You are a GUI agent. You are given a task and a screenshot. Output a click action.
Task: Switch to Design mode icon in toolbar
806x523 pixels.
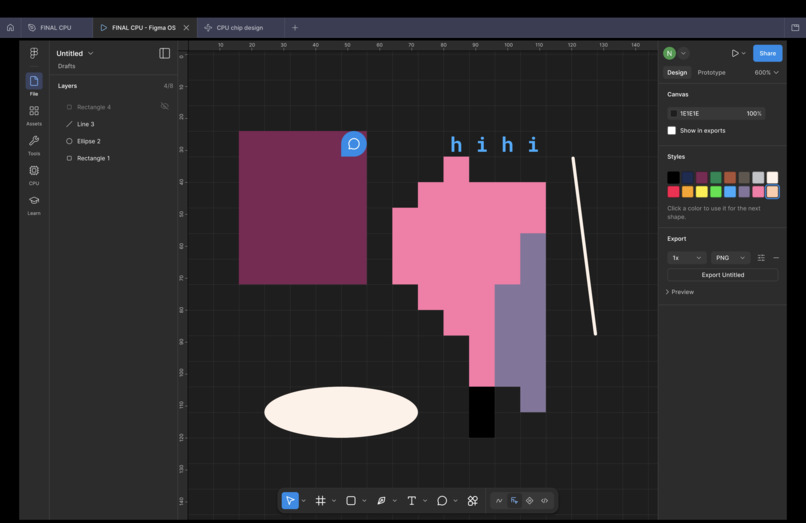click(514, 500)
